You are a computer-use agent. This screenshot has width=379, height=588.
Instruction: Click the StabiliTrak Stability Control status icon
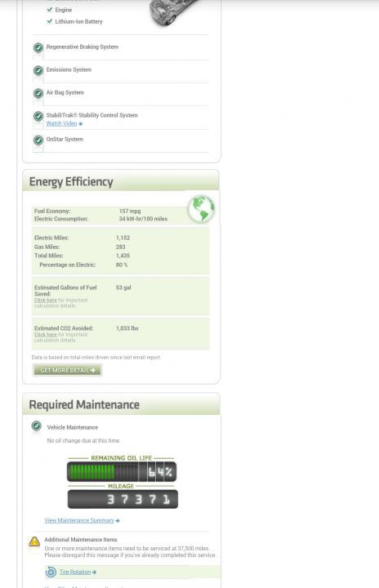click(38, 116)
